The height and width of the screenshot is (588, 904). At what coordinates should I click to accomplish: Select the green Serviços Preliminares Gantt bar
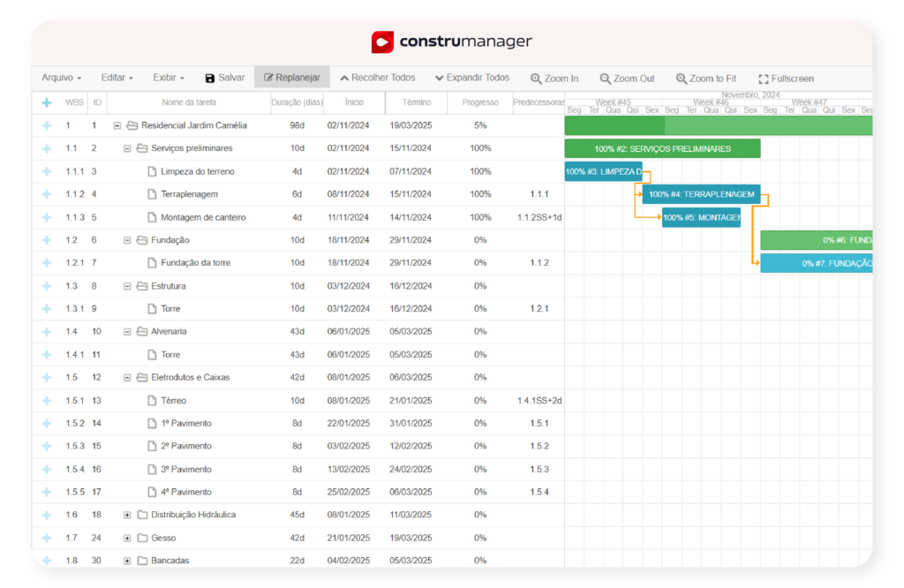[662, 148]
